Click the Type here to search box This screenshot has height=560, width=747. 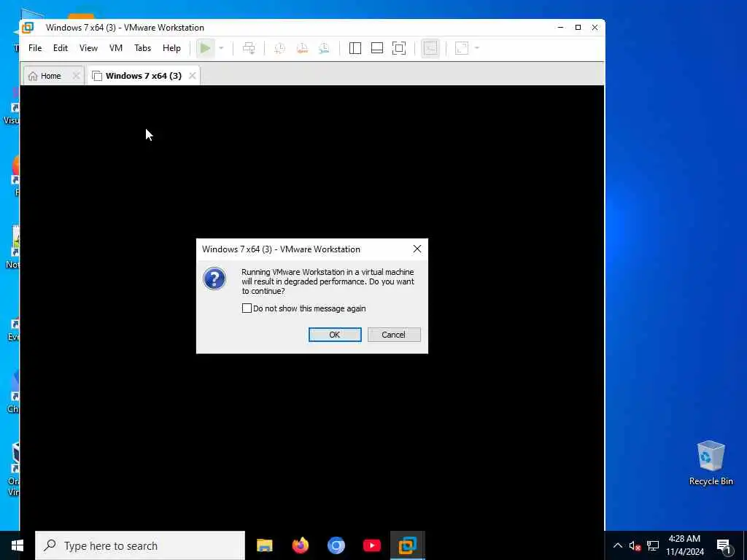pos(140,545)
